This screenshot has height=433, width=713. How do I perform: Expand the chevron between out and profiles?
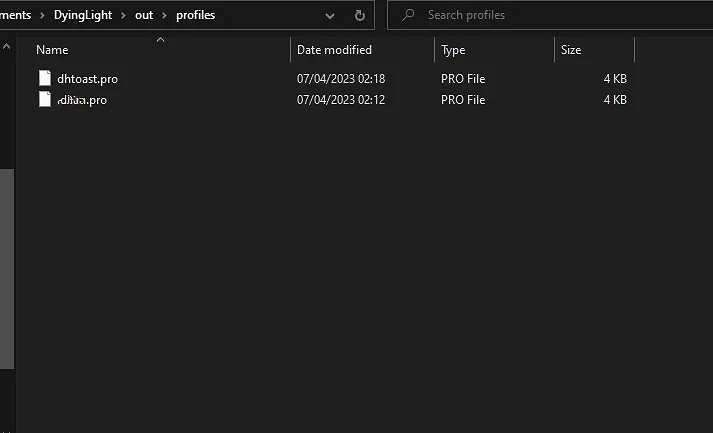(x=165, y=15)
